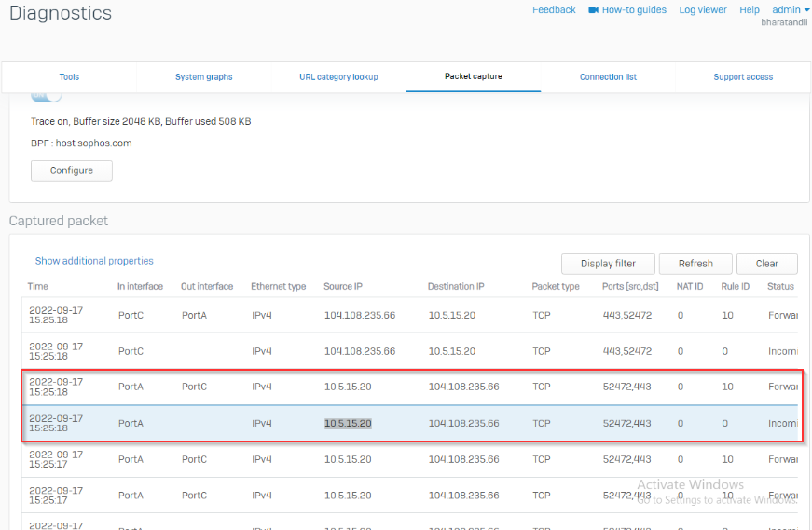Open the Help link
This screenshot has width=812, height=530.
pos(750,10)
